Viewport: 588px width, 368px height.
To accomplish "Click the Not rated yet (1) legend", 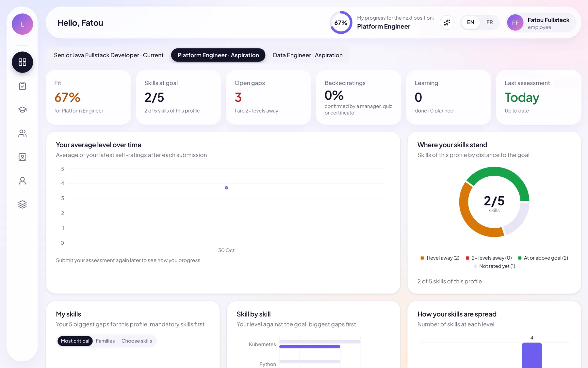I will [x=494, y=266].
